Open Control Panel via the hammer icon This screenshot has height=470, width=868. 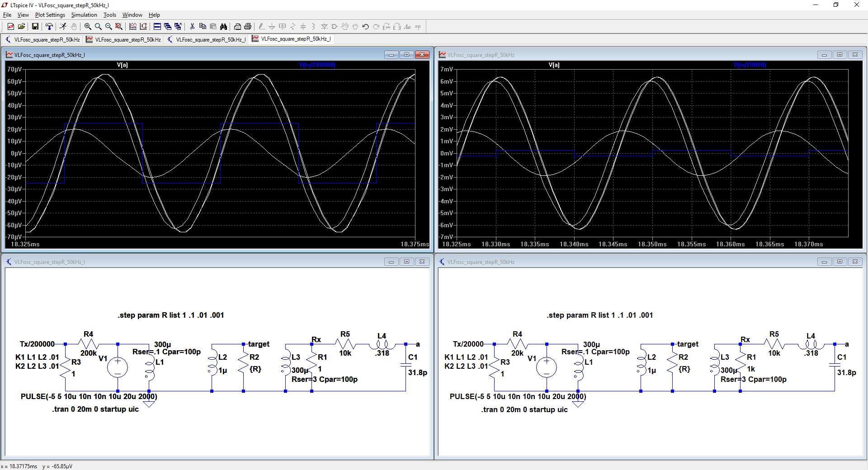click(49, 27)
